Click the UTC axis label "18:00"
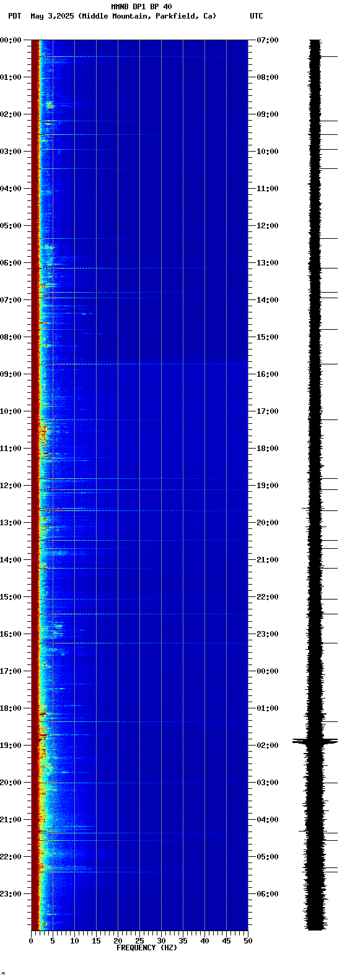The image size is (342, 980). click(x=267, y=449)
